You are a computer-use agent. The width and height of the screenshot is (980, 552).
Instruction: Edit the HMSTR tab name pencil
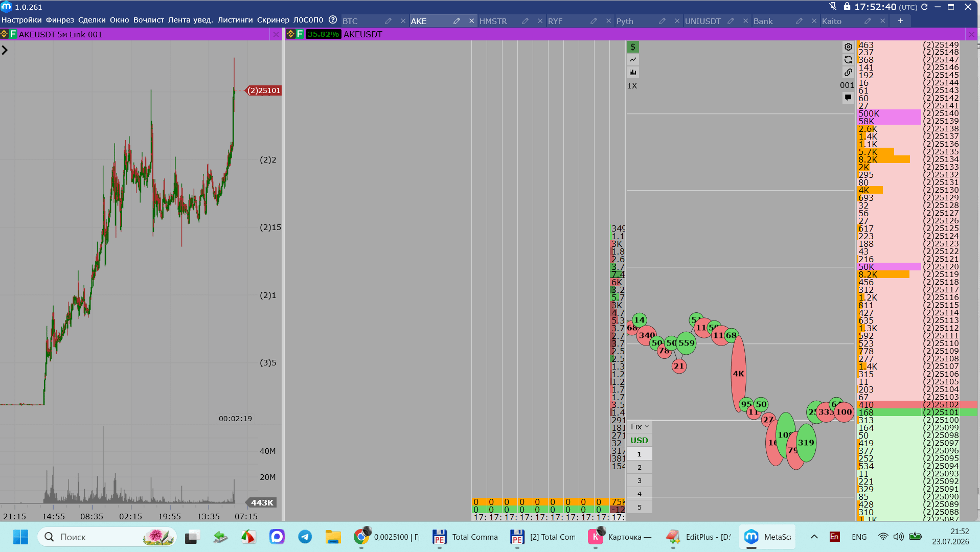[525, 21]
